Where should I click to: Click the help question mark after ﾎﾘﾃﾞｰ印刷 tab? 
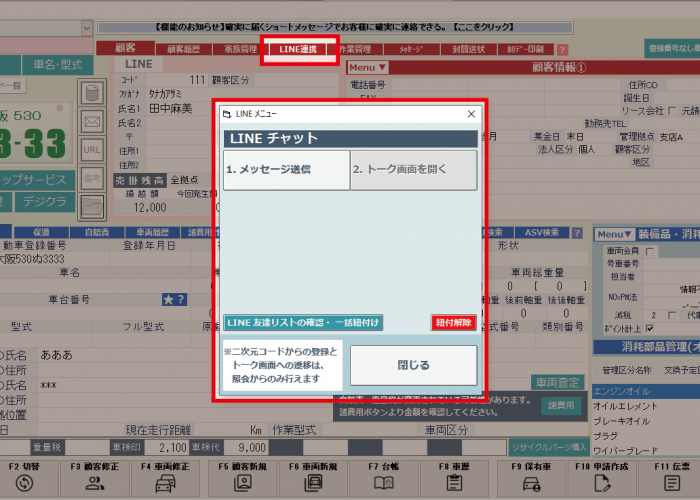[x=562, y=49]
